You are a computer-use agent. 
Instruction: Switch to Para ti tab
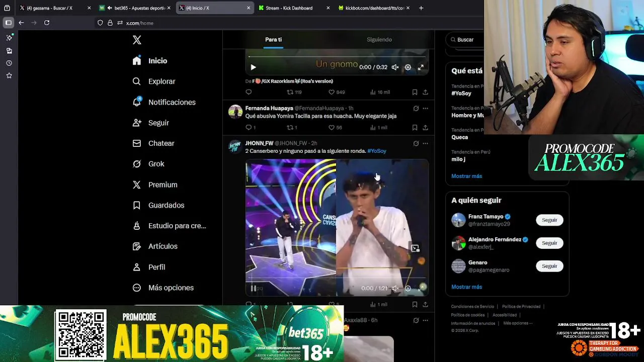(273, 39)
